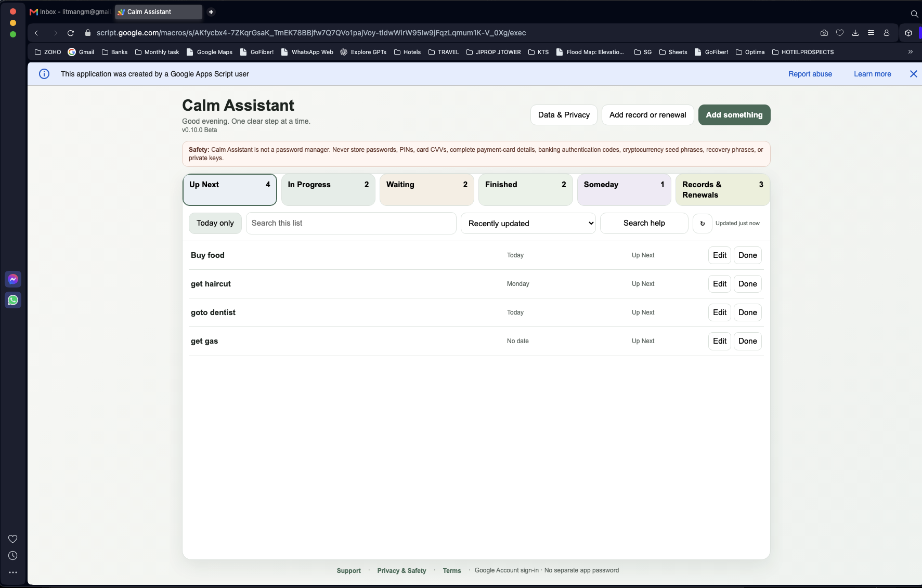This screenshot has width=922, height=588.
Task: Mark get haircut as Done
Action: coord(748,284)
